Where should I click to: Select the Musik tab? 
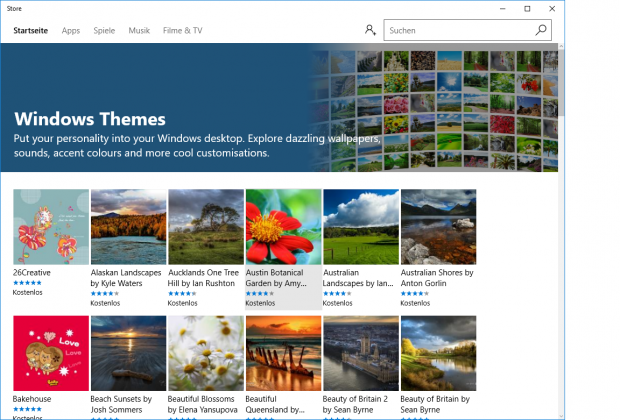click(139, 30)
